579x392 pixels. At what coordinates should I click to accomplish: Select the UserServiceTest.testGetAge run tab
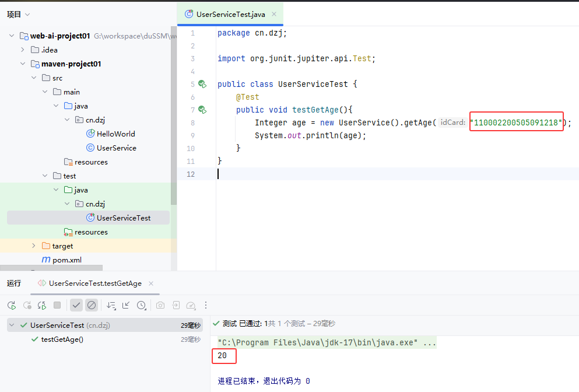(94, 283)
